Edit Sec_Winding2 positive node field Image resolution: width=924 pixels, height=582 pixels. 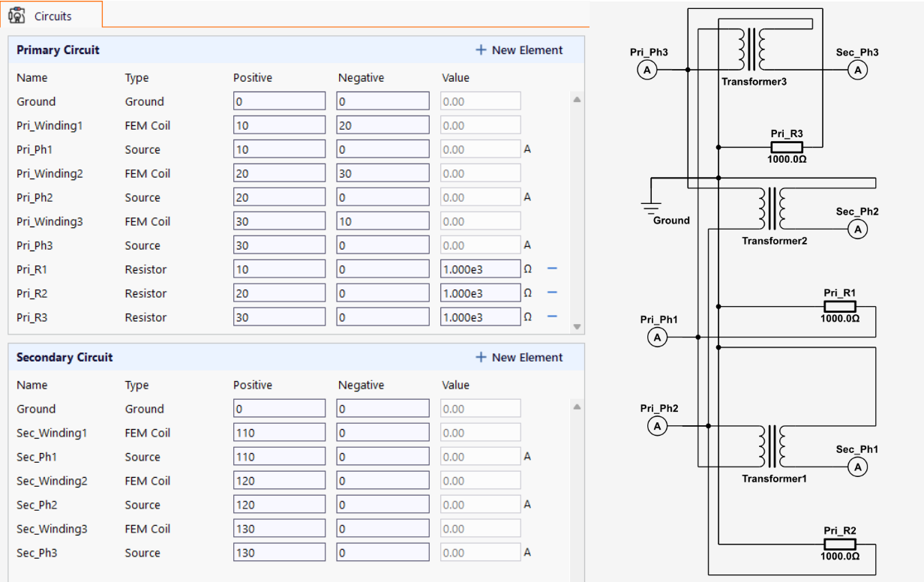[280, 481]
